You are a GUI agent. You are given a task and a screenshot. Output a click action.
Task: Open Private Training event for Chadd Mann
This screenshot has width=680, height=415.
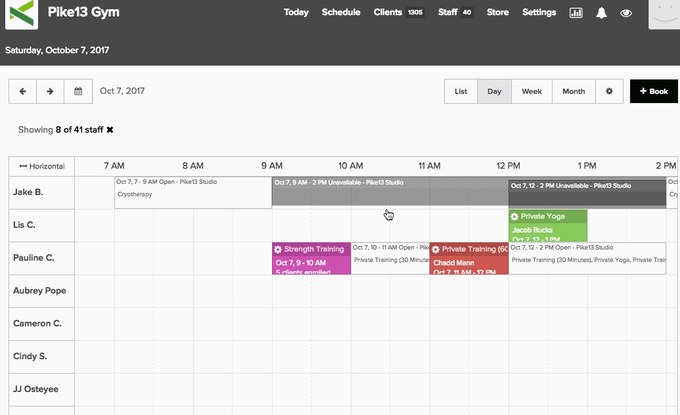click(x=469, y=258)
